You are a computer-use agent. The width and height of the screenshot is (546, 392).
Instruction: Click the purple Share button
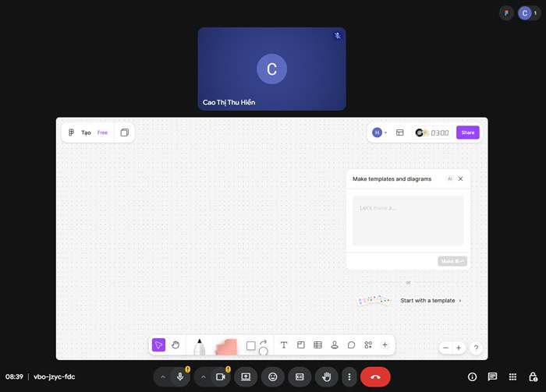point(467,132)
